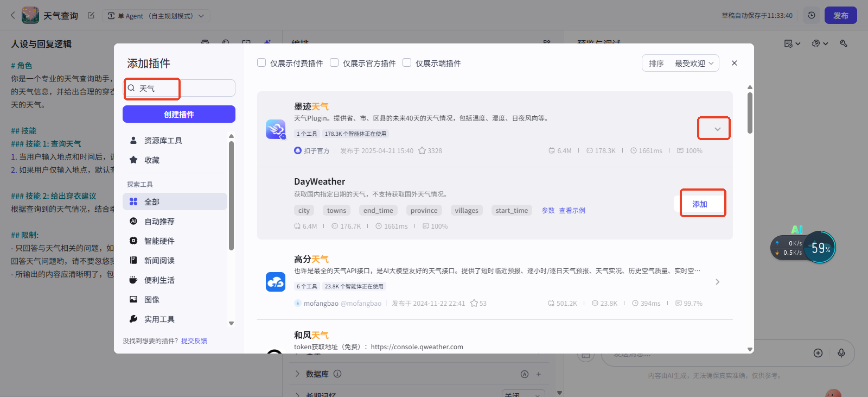Add database with plus icon in 数据库 row
This screenshot has height=397, width=868.
pyautogui.click(x=539, y=374)
